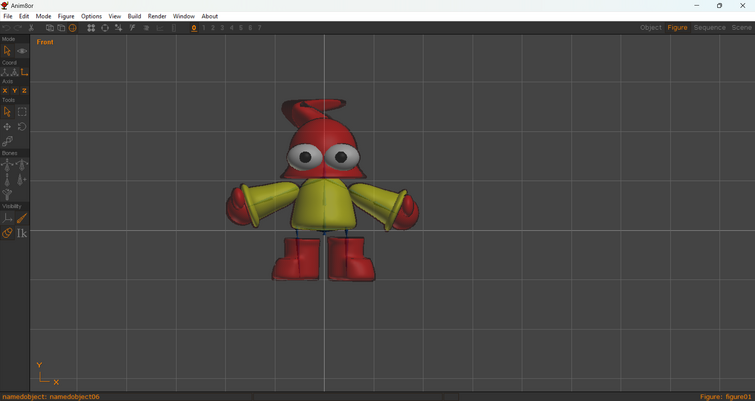
Task: Click the stacked lines toolbar icon
Action: (146, 28)
